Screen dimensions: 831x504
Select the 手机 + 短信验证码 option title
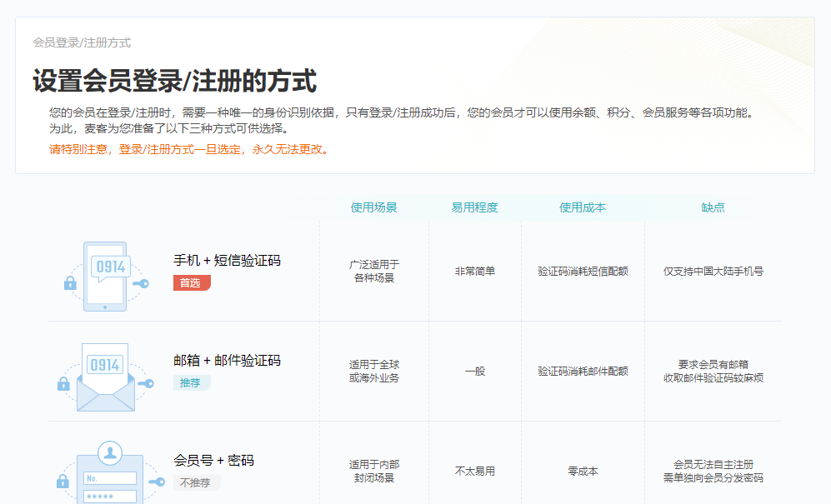pos(227,260)
